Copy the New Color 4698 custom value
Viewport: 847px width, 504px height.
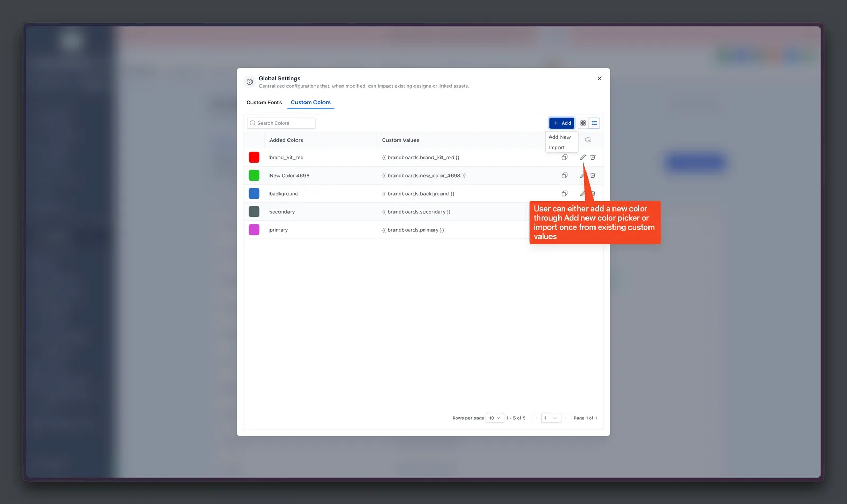[x=564, y=175]
